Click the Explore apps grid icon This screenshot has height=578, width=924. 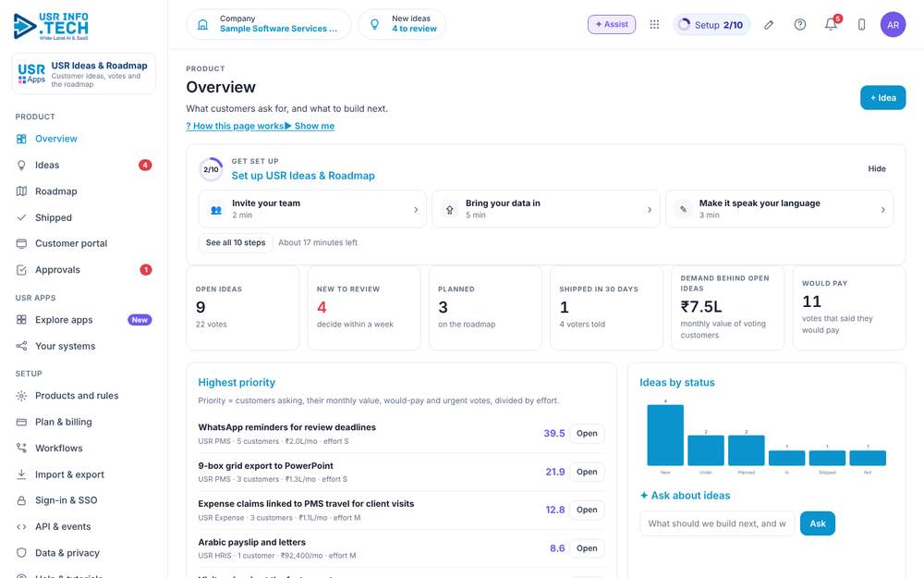coord(21,320)
